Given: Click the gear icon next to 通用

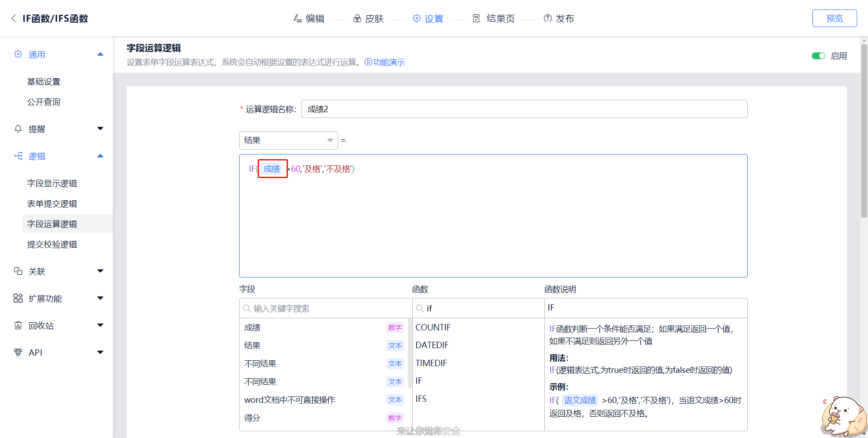Looking at the screenshot, I should (18, 54).
